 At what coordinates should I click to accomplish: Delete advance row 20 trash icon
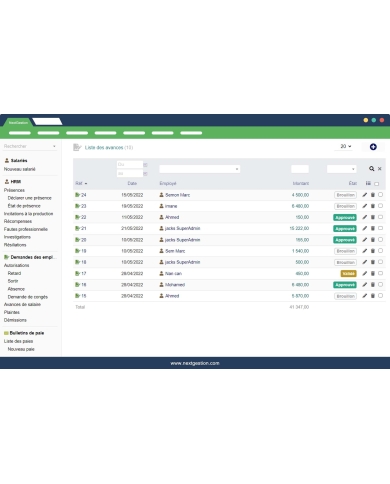(373, 240)
